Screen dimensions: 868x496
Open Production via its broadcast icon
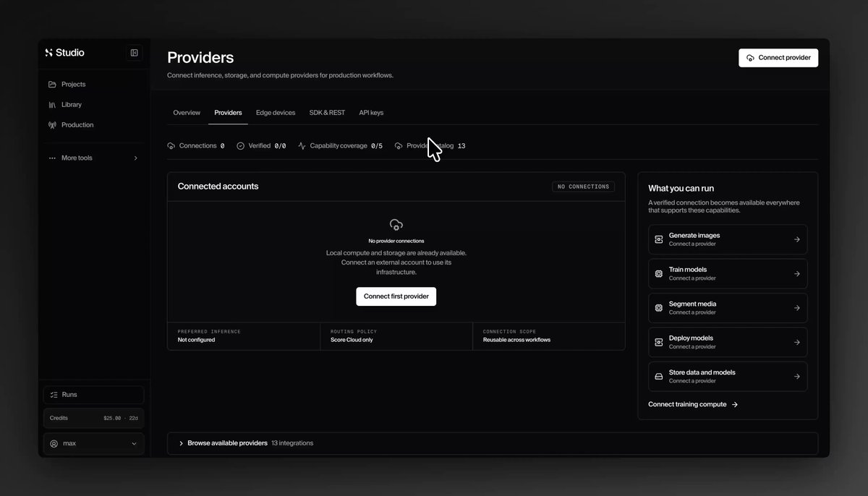pos(52,125)
